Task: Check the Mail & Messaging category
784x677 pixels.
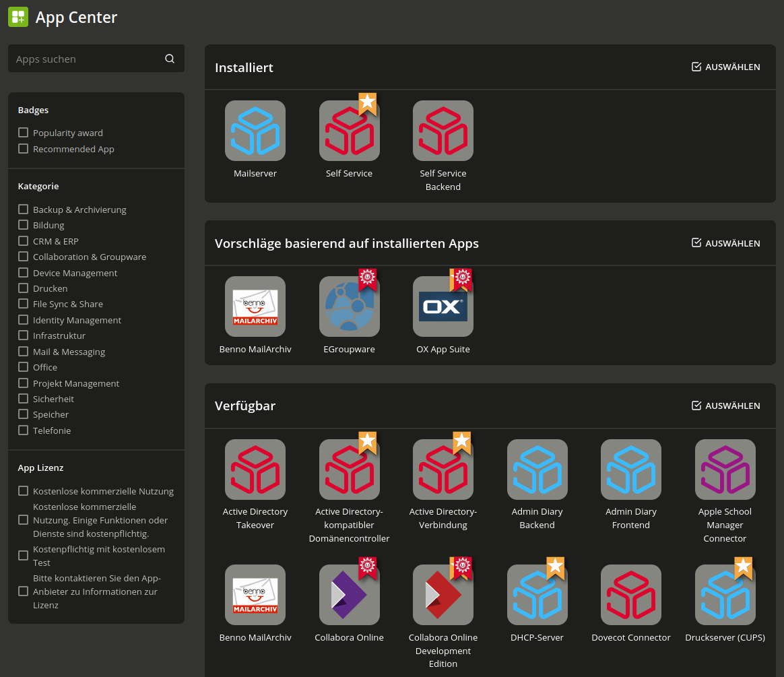Action: pos(24,351)
